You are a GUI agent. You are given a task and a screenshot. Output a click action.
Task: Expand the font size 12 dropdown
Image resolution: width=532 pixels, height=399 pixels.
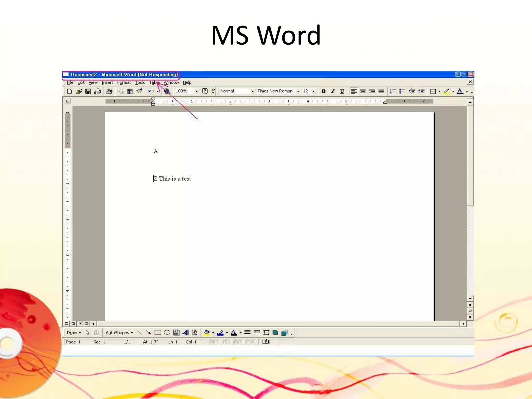point(314,91)
